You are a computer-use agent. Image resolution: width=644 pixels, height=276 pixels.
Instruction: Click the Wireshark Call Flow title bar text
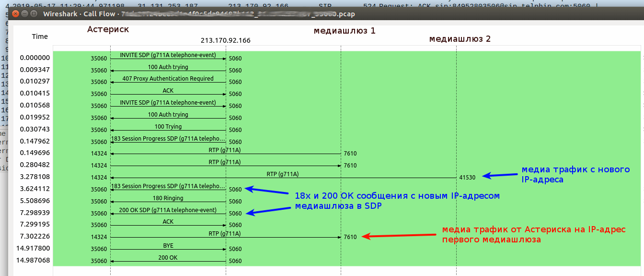coord(199,14)
